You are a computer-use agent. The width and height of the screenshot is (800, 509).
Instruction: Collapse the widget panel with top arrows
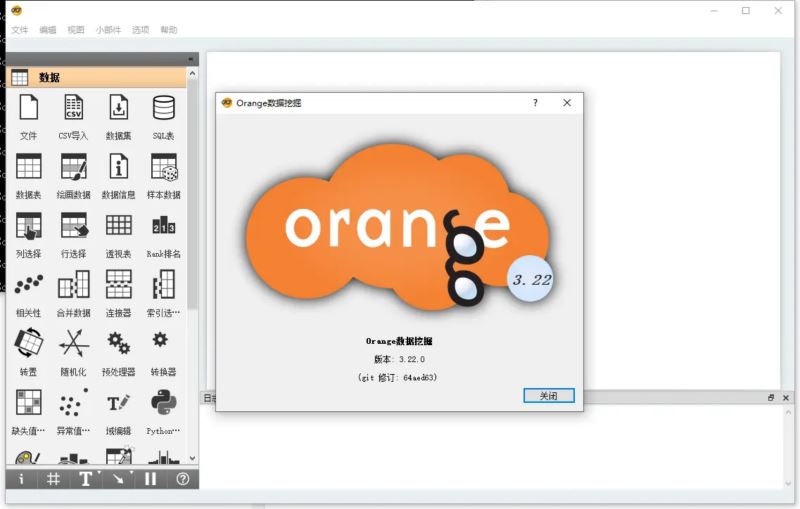tap(191, 59)
